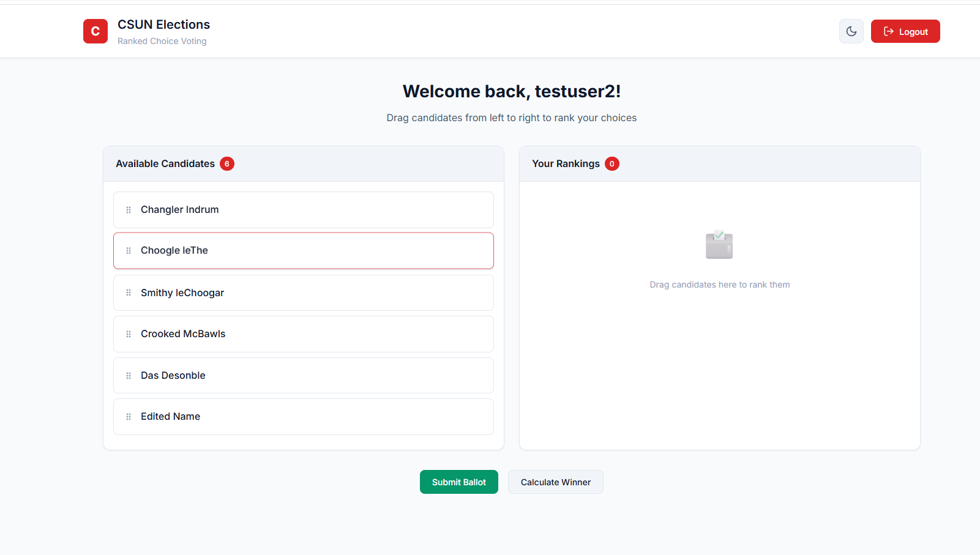This screenshot has width=980, height=555.
Task: Click the drag handle beside Crooked McBawls
Action: click(129, 334)
